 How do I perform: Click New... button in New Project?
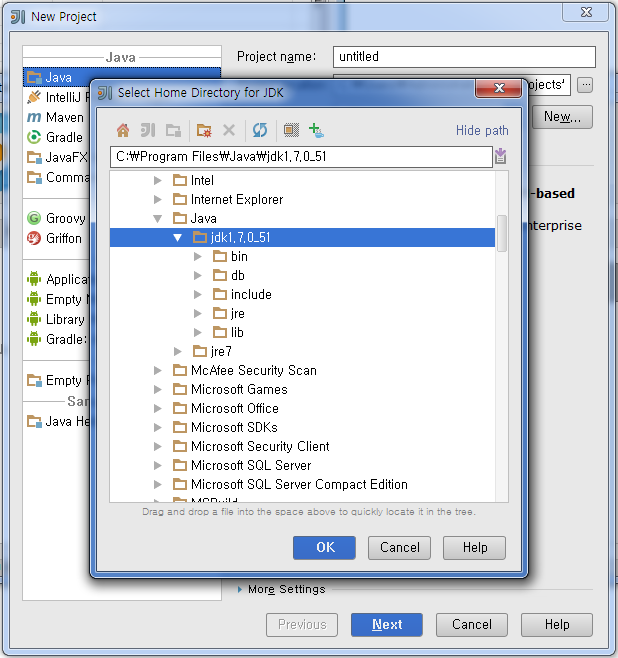pos(562,117)
